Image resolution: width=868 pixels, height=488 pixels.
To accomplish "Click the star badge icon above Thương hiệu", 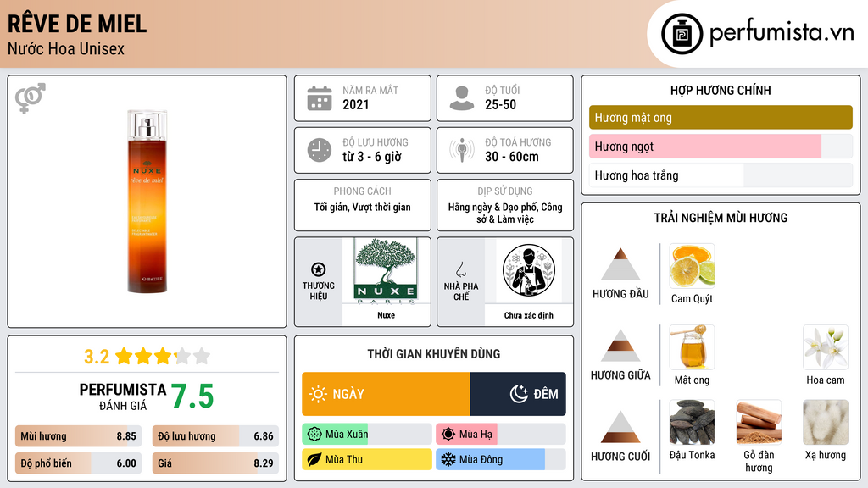I will (319, 269).
